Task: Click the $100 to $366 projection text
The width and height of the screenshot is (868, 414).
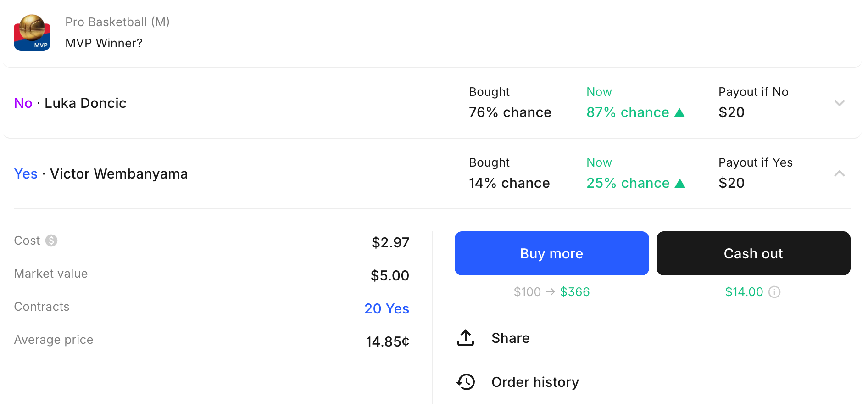Action: pos(551,292)
